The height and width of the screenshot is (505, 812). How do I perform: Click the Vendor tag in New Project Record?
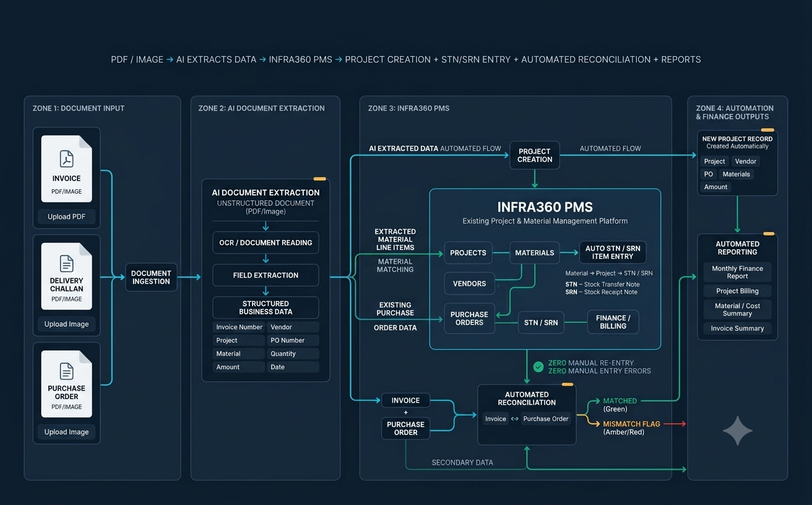pos(746,161)
